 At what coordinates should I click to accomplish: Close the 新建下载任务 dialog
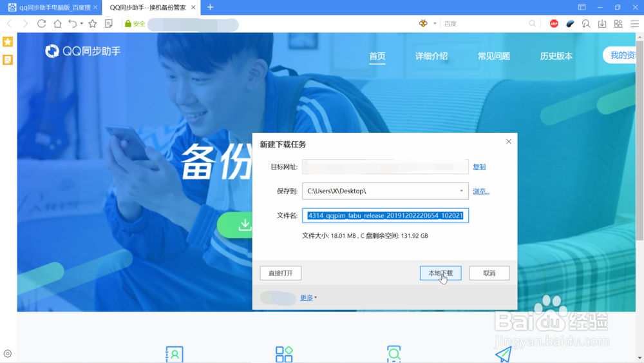[509, 141]
